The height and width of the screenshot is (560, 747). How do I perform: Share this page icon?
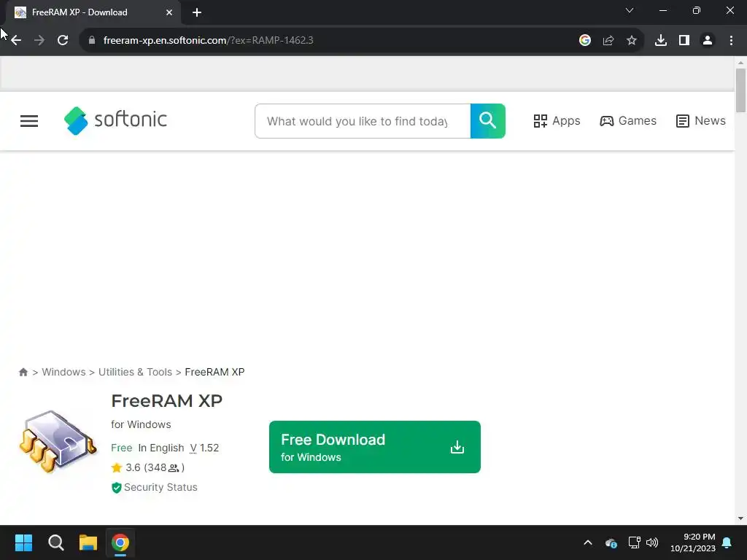(x=608, y=41)
